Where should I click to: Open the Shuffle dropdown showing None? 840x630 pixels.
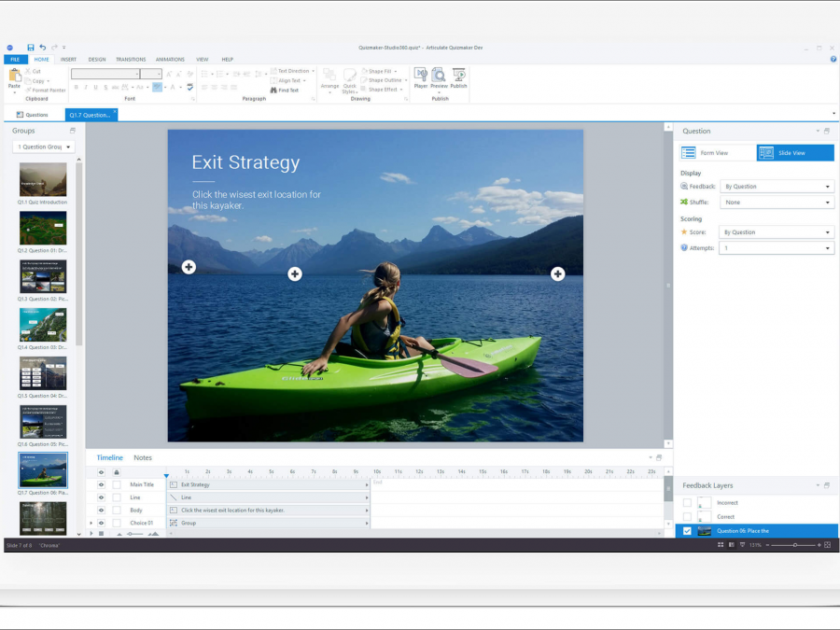777,203
